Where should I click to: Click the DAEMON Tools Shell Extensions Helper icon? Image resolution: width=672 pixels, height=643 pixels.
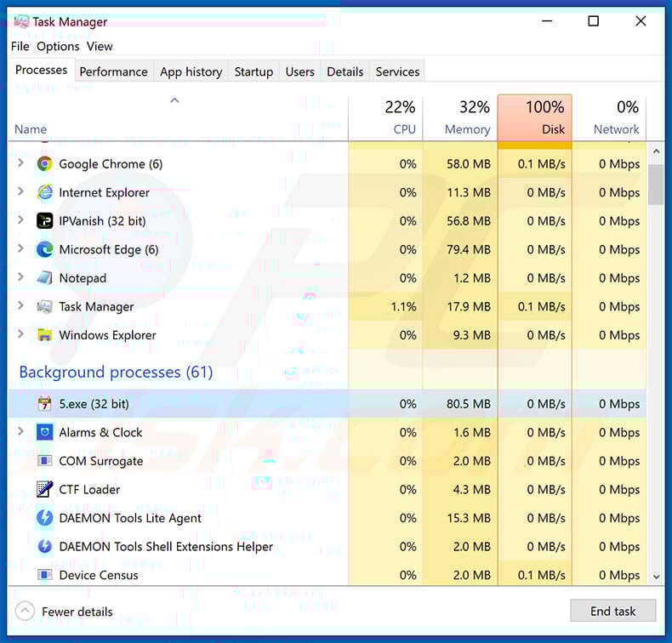44,546
